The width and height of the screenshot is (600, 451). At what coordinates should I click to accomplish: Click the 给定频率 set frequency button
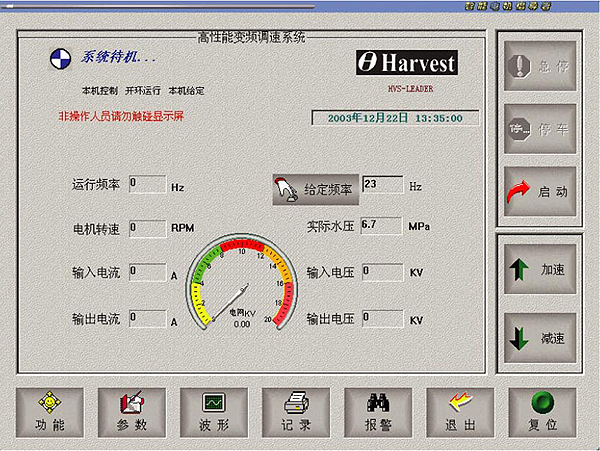(315, 189)
